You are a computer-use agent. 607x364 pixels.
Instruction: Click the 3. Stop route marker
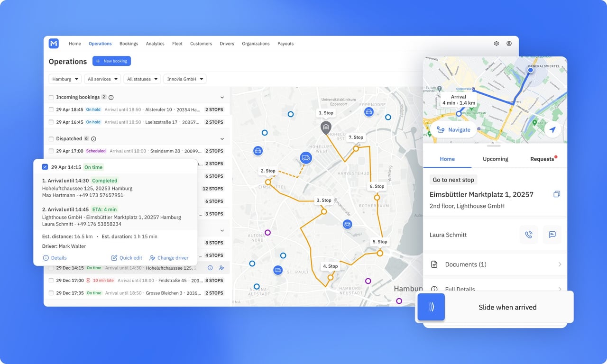coord(324,211)
